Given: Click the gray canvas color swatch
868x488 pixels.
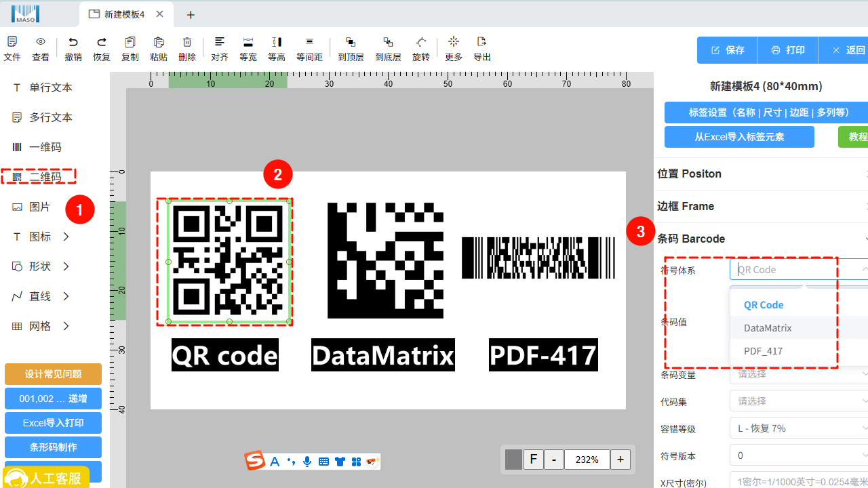Looking at the screenshot, I should 513,460.
